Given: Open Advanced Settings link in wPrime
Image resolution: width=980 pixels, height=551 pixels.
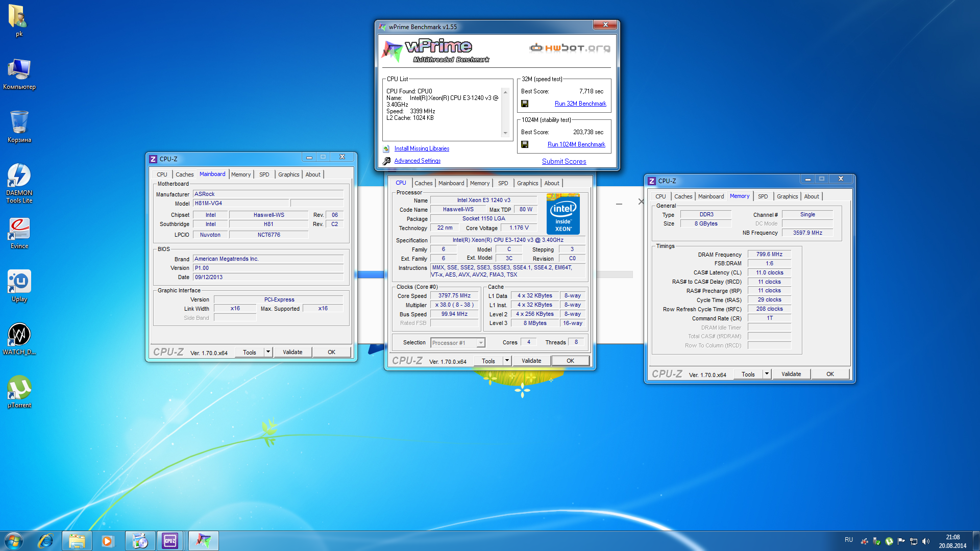Looking at the screenshot, I should [417, 161].
